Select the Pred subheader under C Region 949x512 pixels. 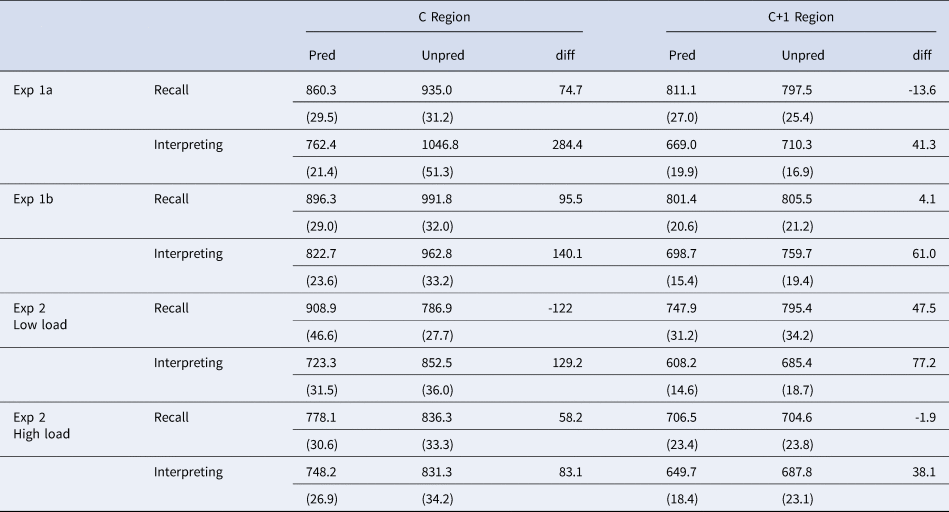321,55
